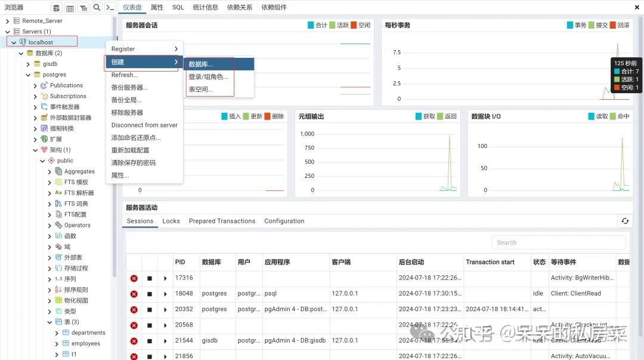Refresh server activity with the reload icon
This screenshot has height=360, width=644.
625,221
